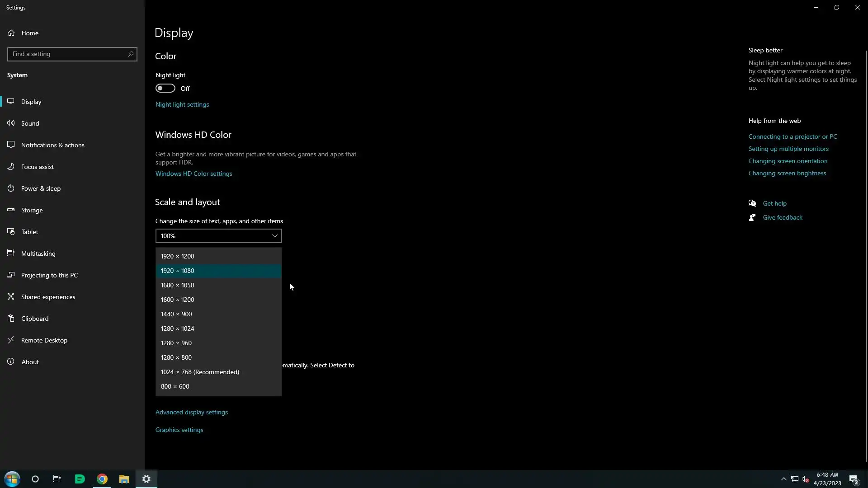Click the Sound speaker icon in sidebar

pos(11,123)
